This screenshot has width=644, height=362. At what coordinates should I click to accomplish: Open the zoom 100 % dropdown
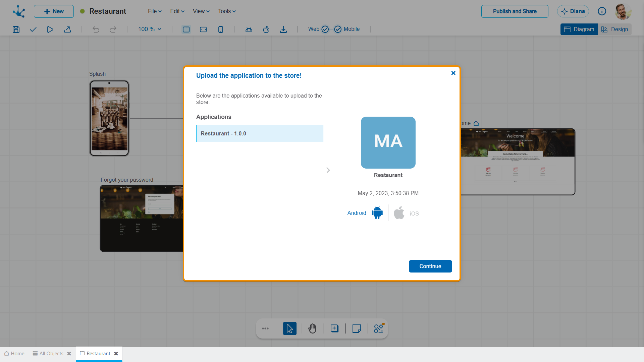pyautogui.click(x=150, y=29)
